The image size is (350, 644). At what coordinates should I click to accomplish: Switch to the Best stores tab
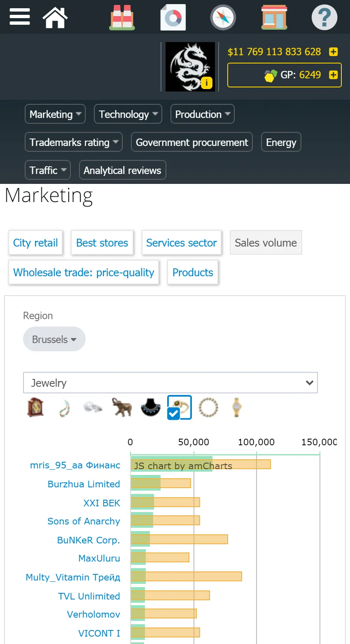pyautogui.click(x=102, y=243)
